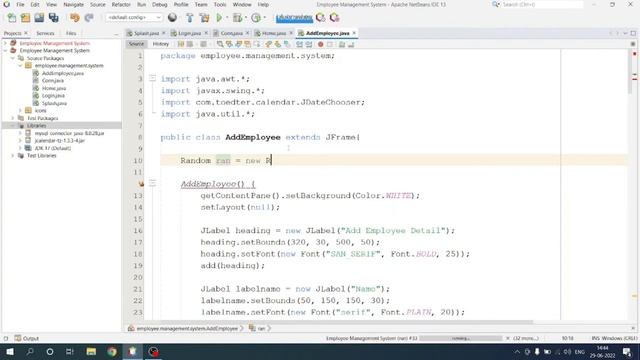The image size is (640, 360).
Task: Expand the icons package node
Action: tap(20, 110)
